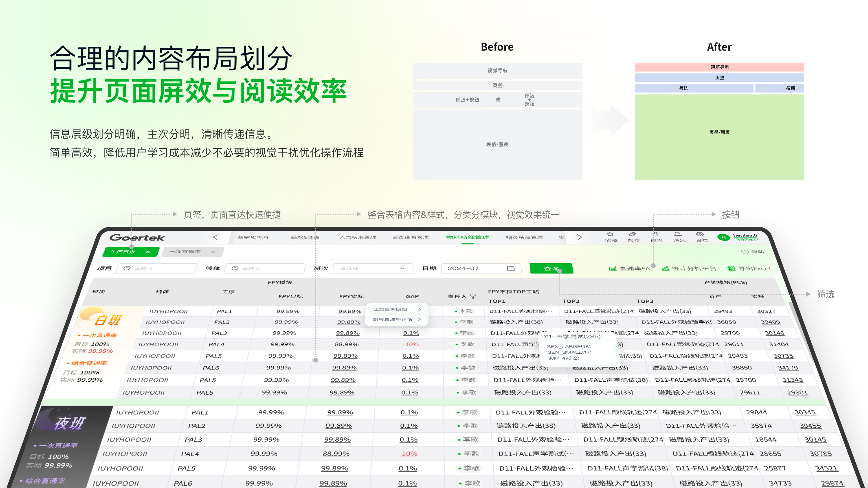Select 物料精细管理 navigation tab

click(x=468, y=237)
